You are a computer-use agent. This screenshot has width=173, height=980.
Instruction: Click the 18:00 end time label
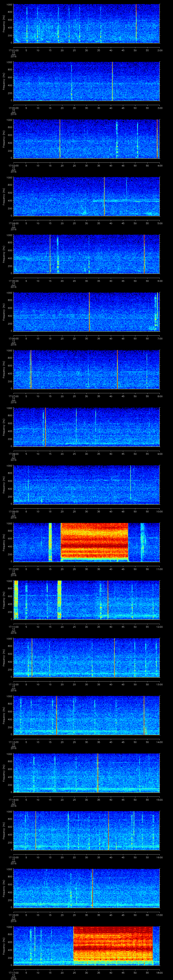(x=159, y=972)
